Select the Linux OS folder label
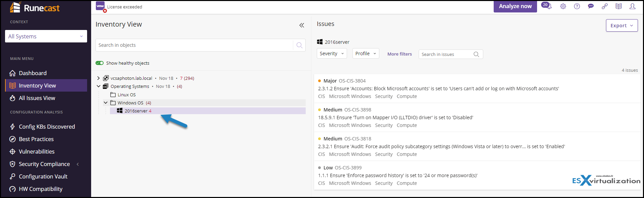Image resolution: width=644 pixels, height=198 pixels. [x=127, y=95]
